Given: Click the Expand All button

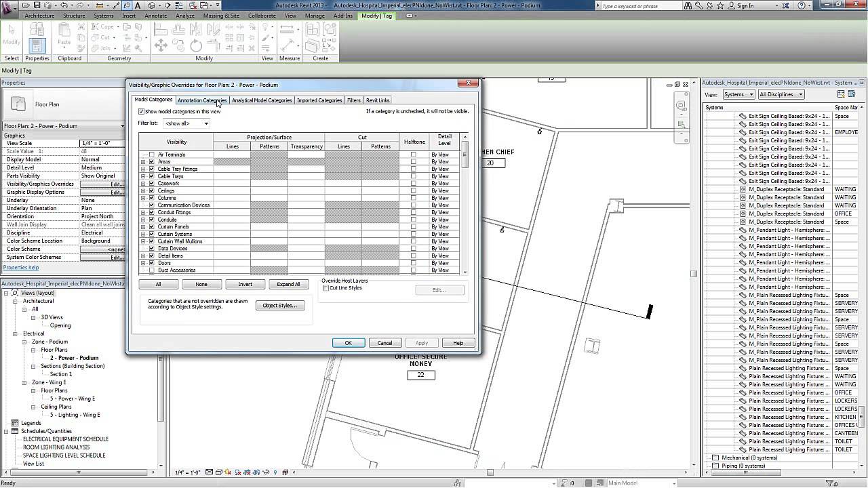Looking at the screenshot, I should pyautogui.click(x=288, y=284).
